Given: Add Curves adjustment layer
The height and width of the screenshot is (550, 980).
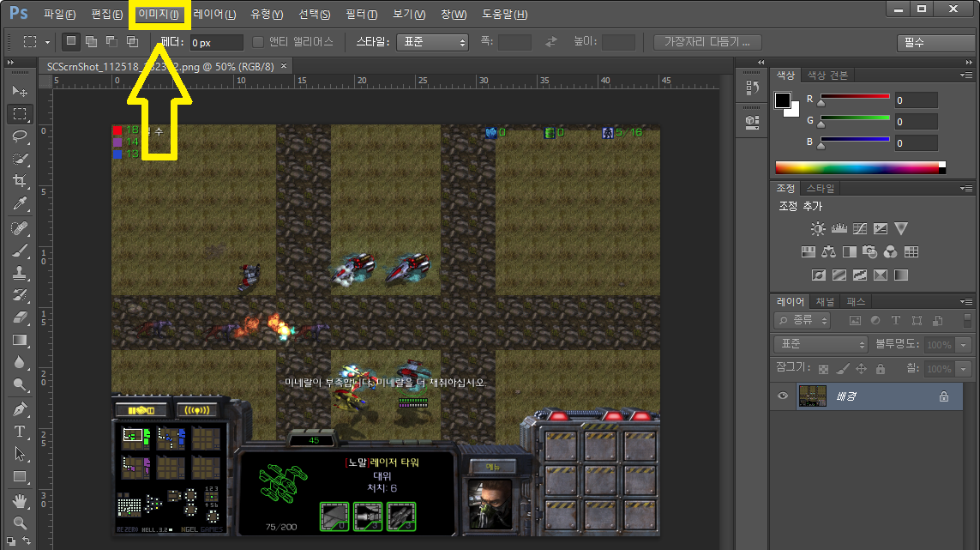Looking at the screenshot, I should pos(860,228).
